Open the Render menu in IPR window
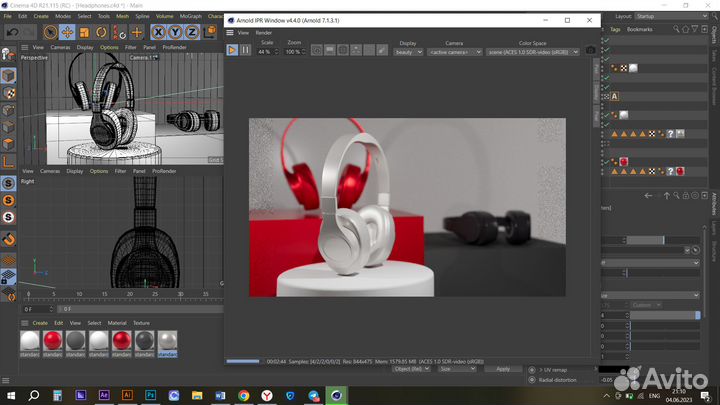This screenshot has height=405, width=720. pyautogui.click(x=263, y=32)
